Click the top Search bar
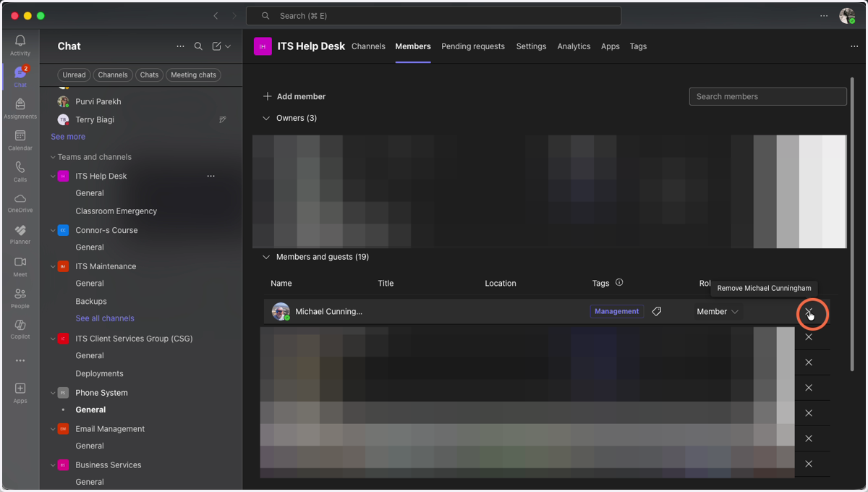This screenshot has height=492, width=868. coord(433,16)
